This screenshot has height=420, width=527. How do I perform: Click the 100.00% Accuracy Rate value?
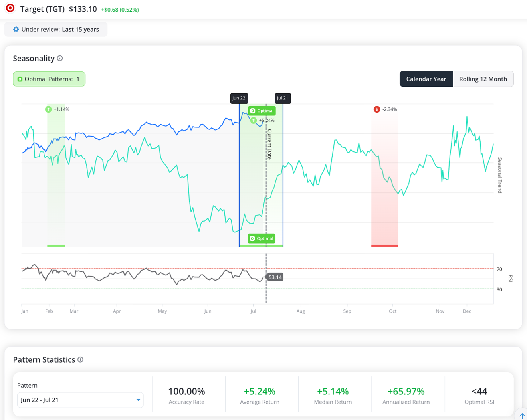click(x=186, y=391)
